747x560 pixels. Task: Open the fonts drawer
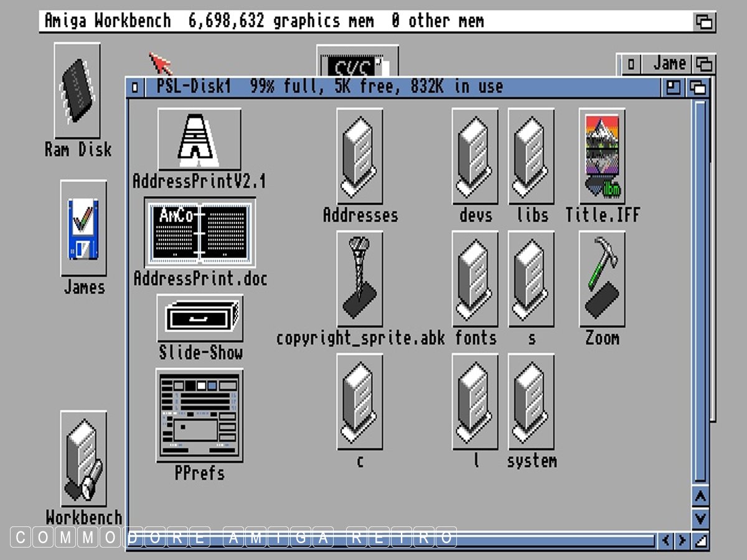[475, 279]
